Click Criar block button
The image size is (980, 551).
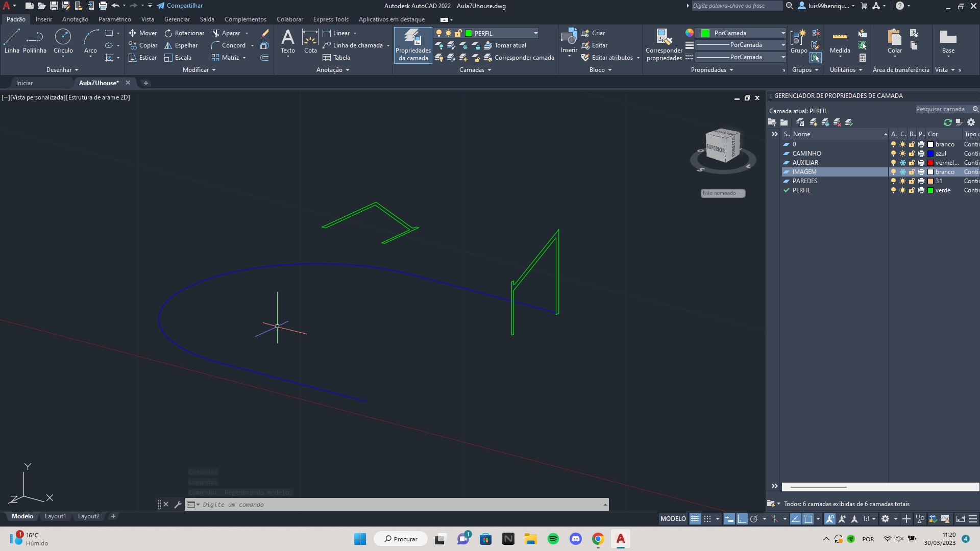(593, 33)
